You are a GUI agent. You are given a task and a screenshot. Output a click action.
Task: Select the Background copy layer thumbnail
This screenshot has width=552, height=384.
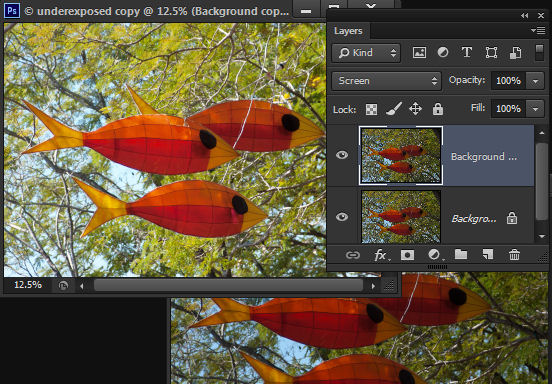pyautogui.click(x=401, y=156)
